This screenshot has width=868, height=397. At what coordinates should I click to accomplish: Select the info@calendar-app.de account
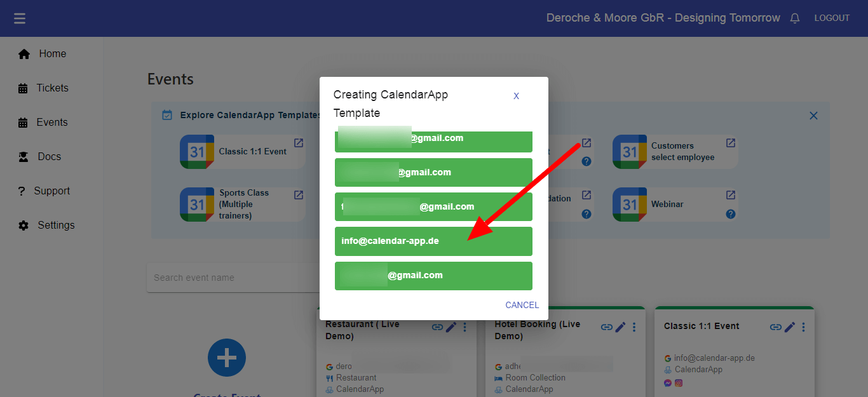click(x=433, y=241)
